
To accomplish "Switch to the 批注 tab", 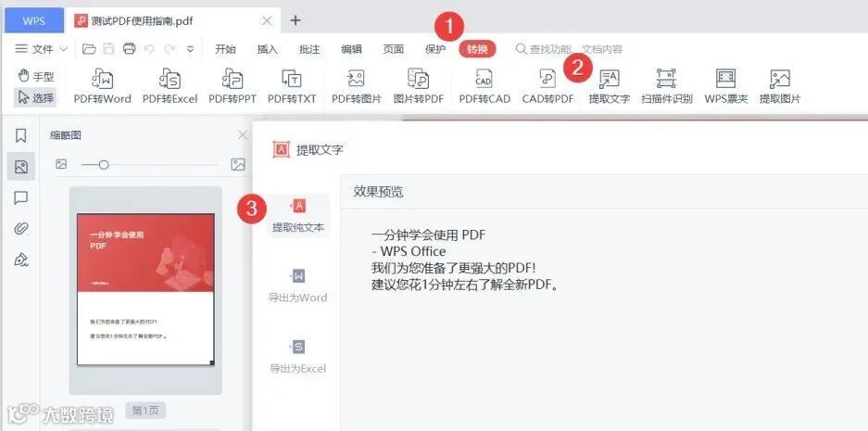I will point(309,49).
